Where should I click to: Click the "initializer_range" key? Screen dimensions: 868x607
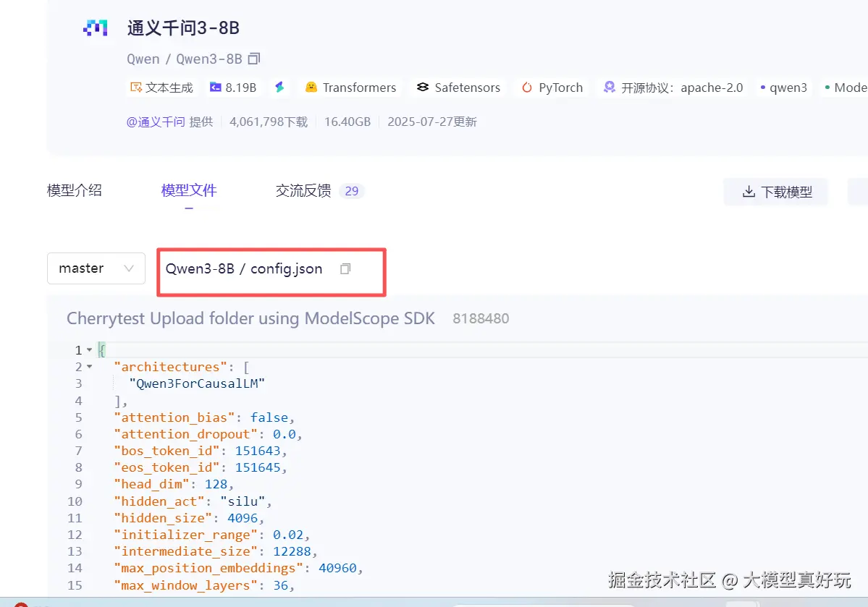(x=185, y=535)
